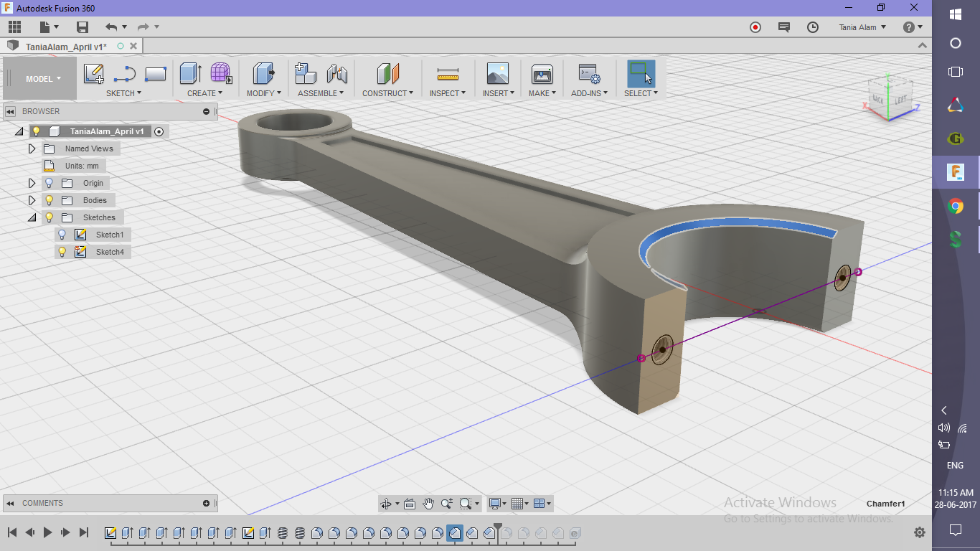Click the 3D Print make icon

542,74
